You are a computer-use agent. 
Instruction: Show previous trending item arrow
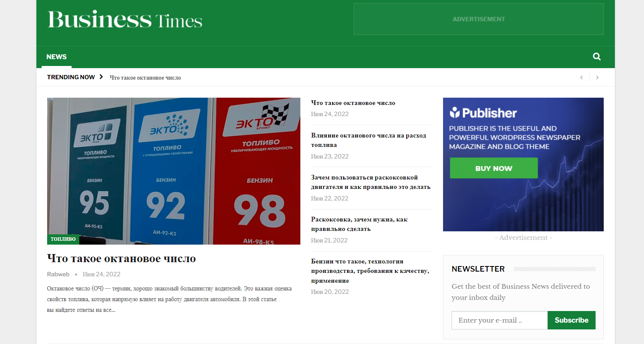[x=581, y=78]
